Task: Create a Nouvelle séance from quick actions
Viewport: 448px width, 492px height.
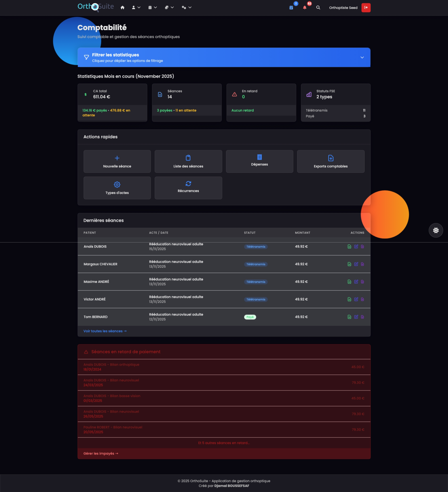Action: 117,161
